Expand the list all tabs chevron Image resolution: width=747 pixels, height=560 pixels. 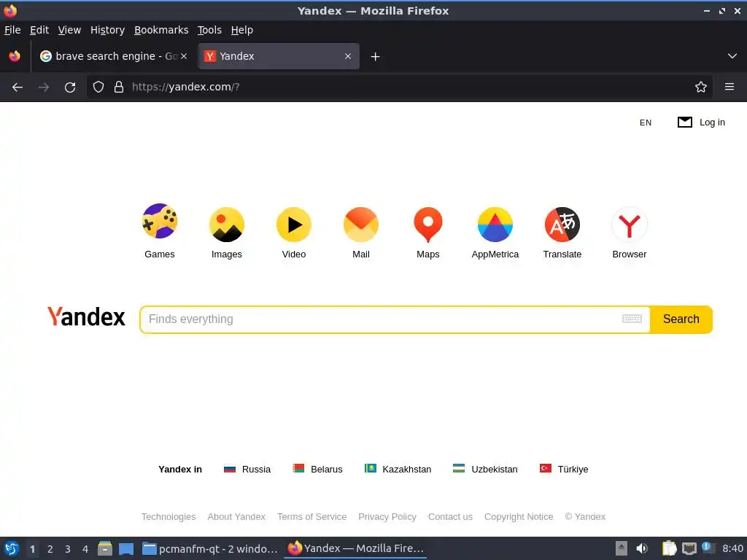pyautogui.click(x=732, y=56)
